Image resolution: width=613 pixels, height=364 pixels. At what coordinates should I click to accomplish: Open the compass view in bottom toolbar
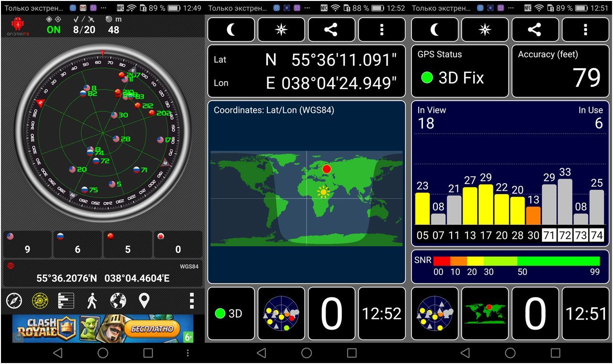point(14,301)
